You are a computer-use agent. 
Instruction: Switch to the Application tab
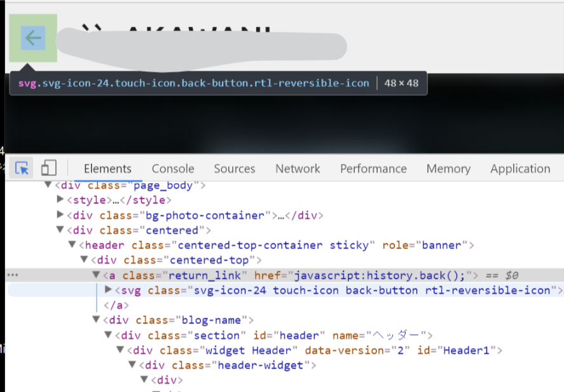(520, 168)
